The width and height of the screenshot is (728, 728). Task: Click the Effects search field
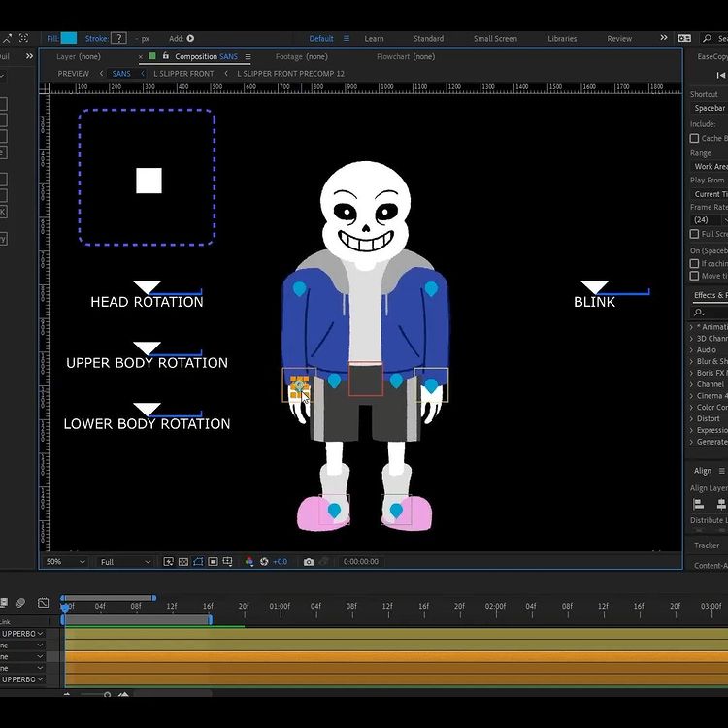(x=710, y=313)
